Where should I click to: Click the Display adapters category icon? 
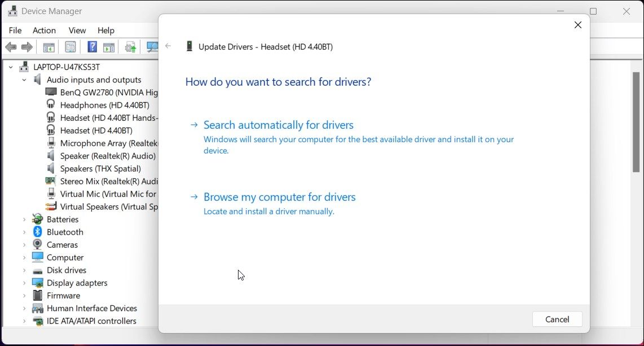37,283
